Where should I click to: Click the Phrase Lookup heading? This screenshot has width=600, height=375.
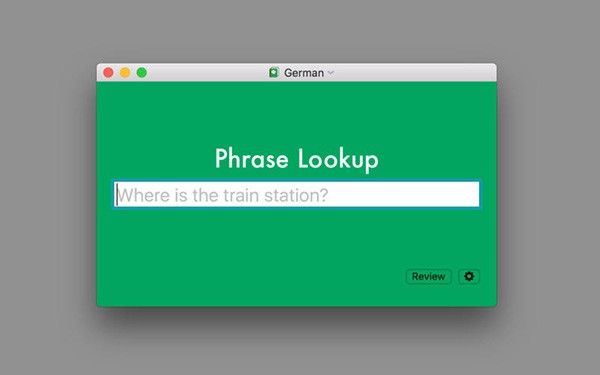click(x=297, y=159)
